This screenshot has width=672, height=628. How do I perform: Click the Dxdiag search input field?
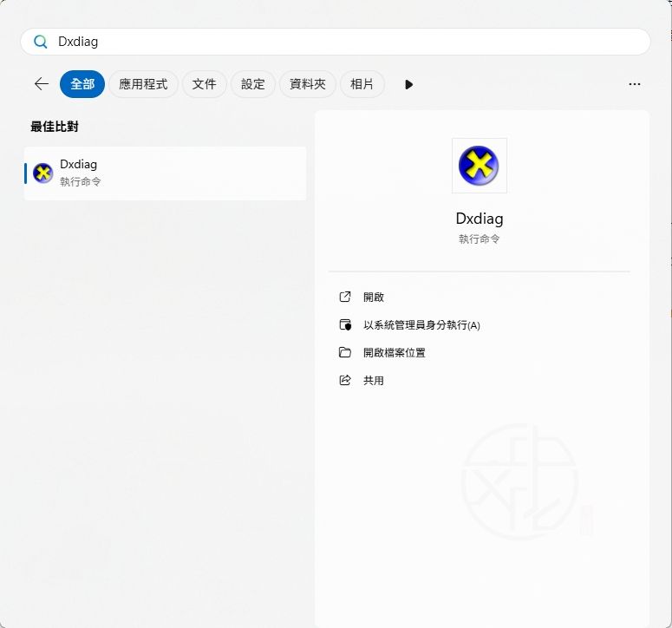[336, 42]
